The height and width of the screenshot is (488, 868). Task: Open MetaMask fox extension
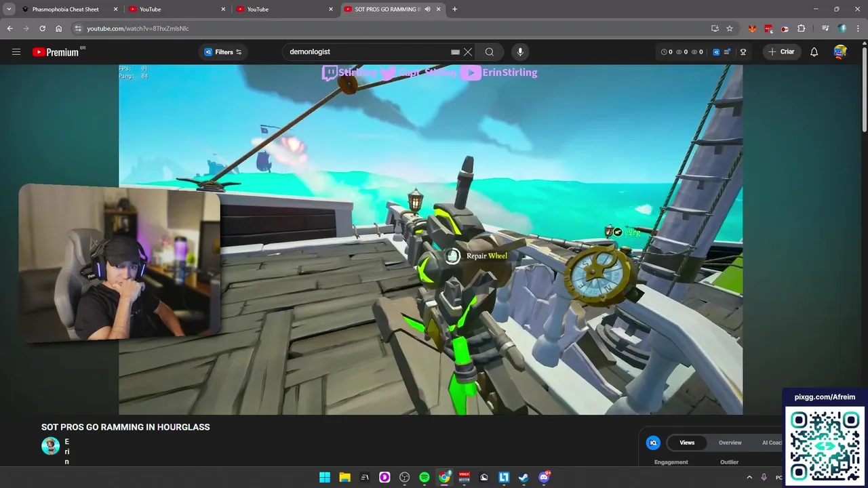(752, 28)
